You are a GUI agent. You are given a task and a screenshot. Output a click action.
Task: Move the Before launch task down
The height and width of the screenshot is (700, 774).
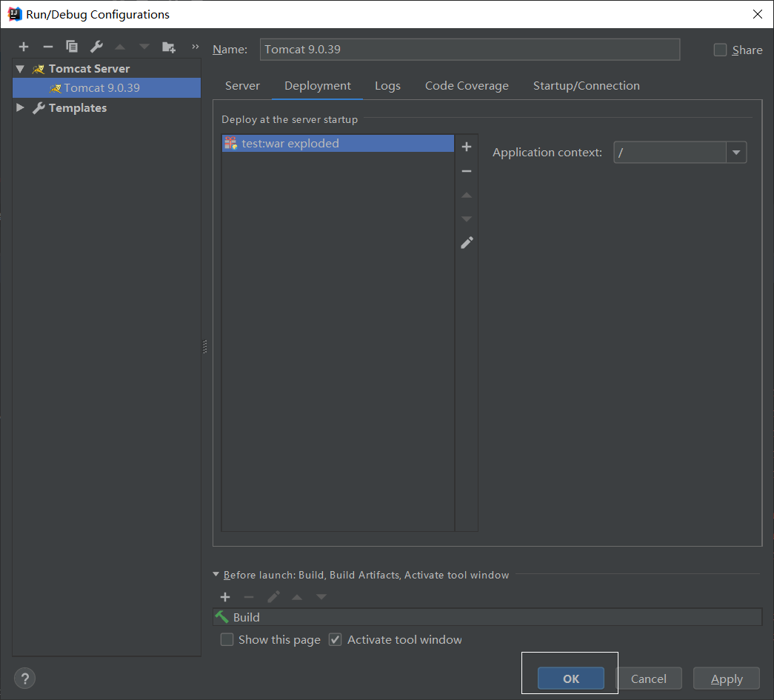pyautogui.click(x=321, y=597)
